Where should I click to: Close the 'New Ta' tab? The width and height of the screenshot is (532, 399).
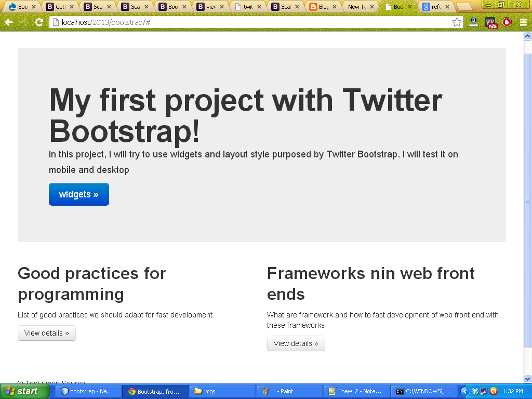[372, 7]
